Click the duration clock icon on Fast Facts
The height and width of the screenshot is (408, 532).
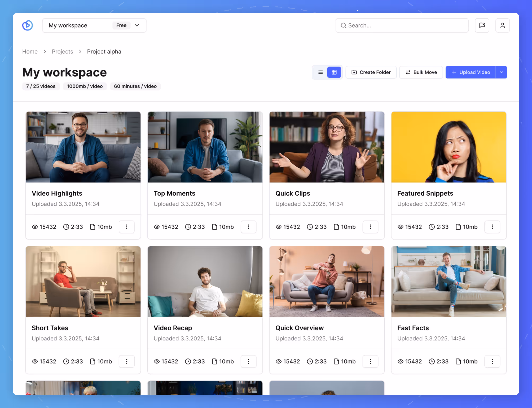[432, 361]
